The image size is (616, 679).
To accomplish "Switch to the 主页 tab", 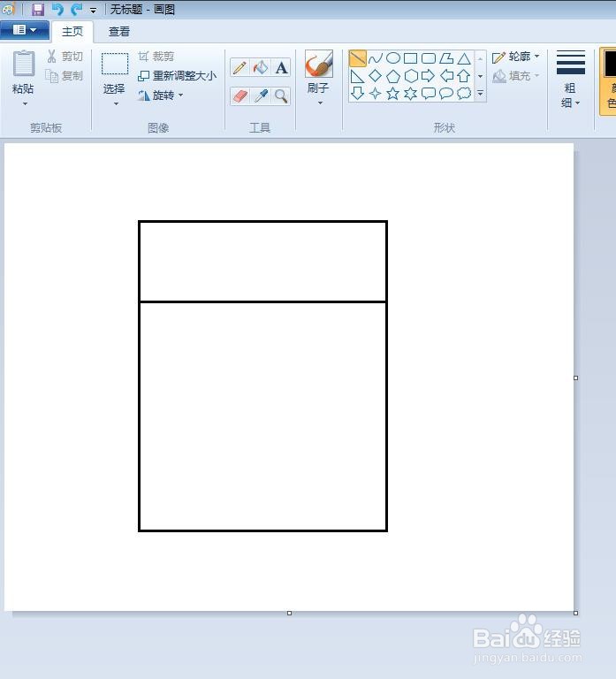I will click(72, 31).
